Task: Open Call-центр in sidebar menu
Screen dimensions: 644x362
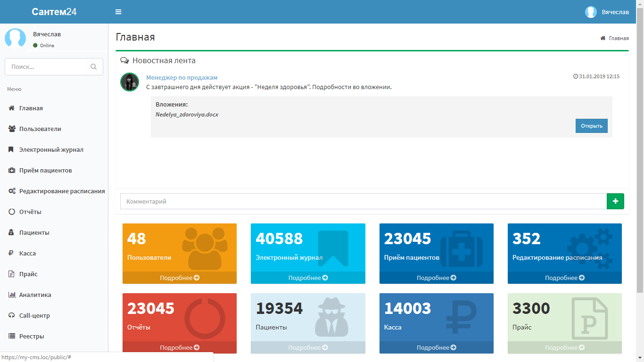Action: [54, 315]
